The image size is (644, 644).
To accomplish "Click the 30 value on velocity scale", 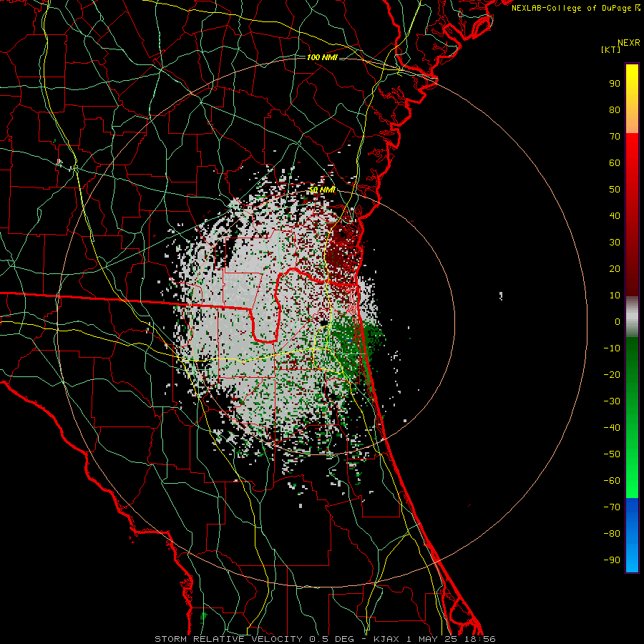I will click(615, 243).
